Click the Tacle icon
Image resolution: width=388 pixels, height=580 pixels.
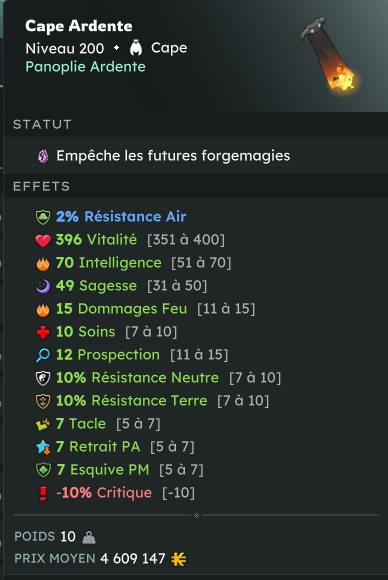point(43,424)
